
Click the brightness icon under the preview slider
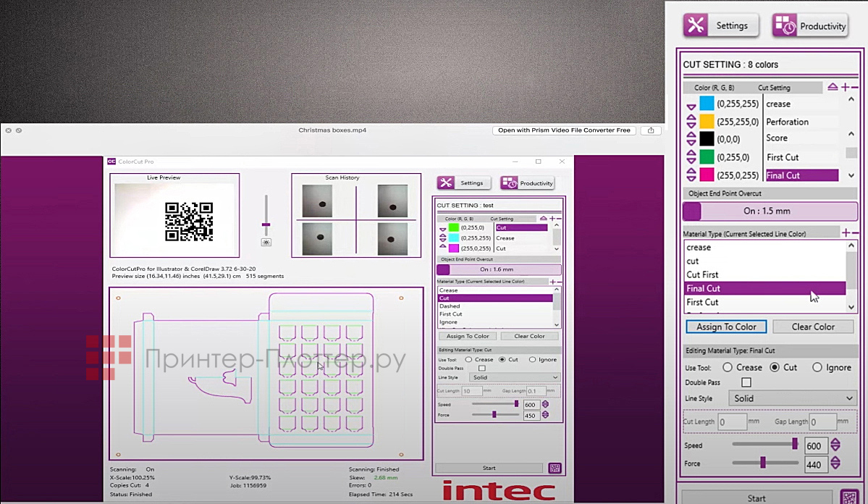266,243
